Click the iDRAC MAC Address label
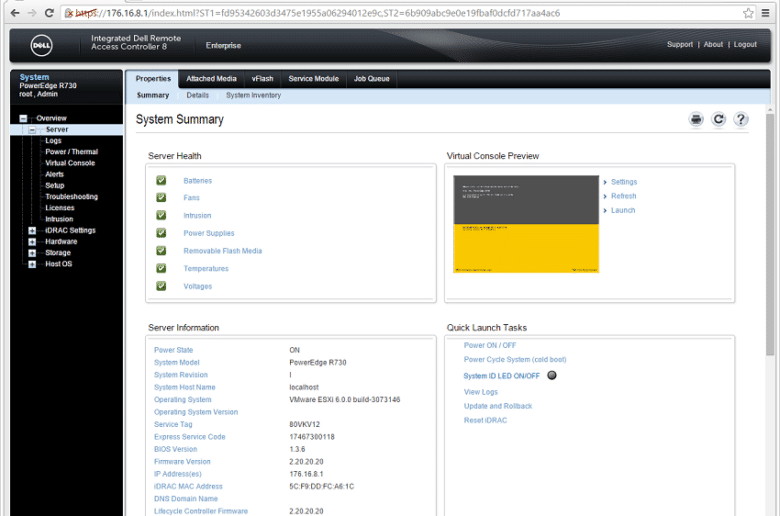The width and height of the screenshot is (780, 516). (x=188, y=487)
